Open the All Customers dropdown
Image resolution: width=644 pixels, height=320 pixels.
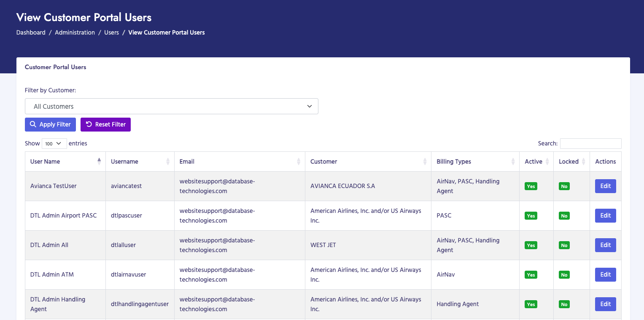[x=171, y=106]
